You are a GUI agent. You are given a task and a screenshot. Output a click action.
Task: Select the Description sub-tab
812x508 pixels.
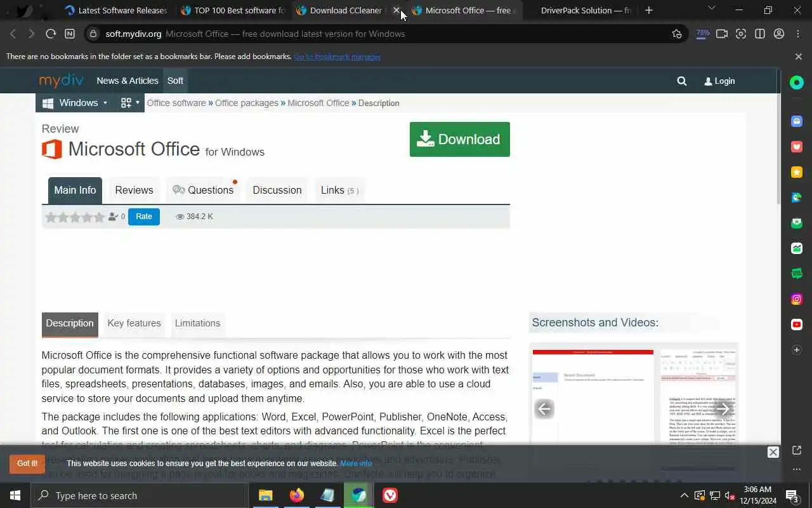point(70,323)
